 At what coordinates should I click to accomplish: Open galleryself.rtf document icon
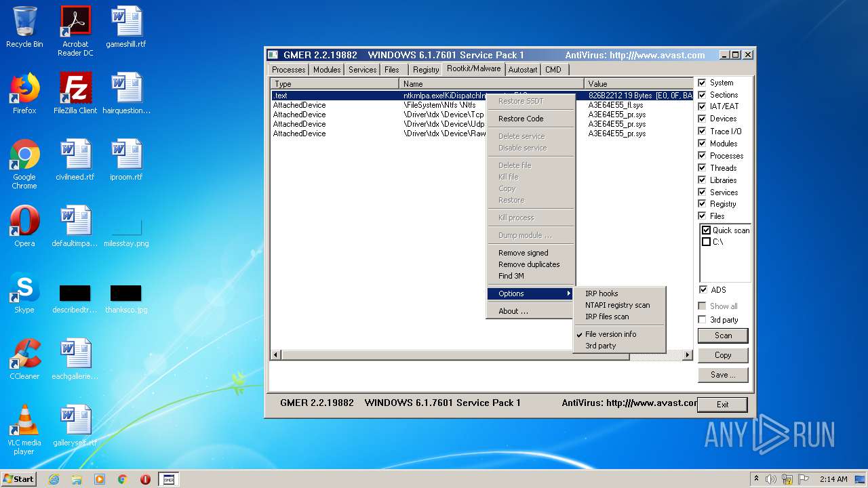pyautogui.click(x=75, y=426)
